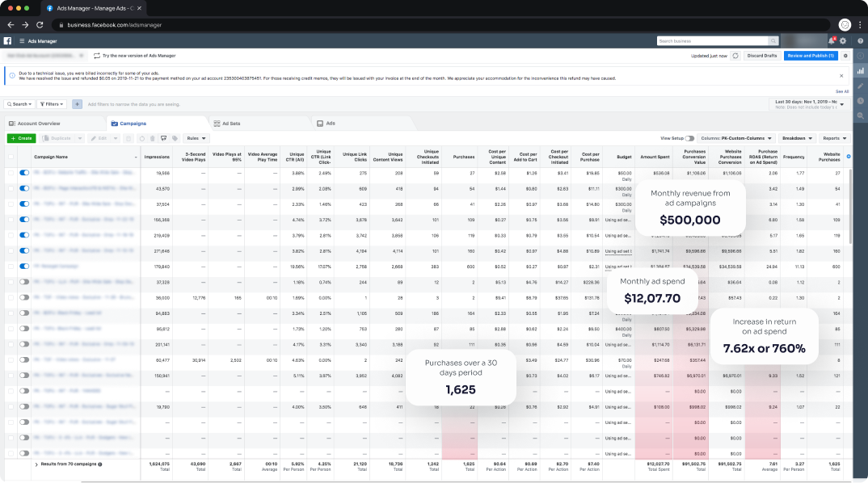Click the refresh data icon
The image size is (868, 483).
[735, 56]
